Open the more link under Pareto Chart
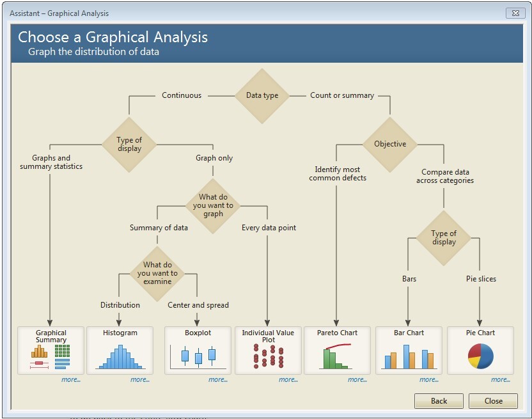Image resolution: width=532 pixels, height=419 pixels. [357, 380]
